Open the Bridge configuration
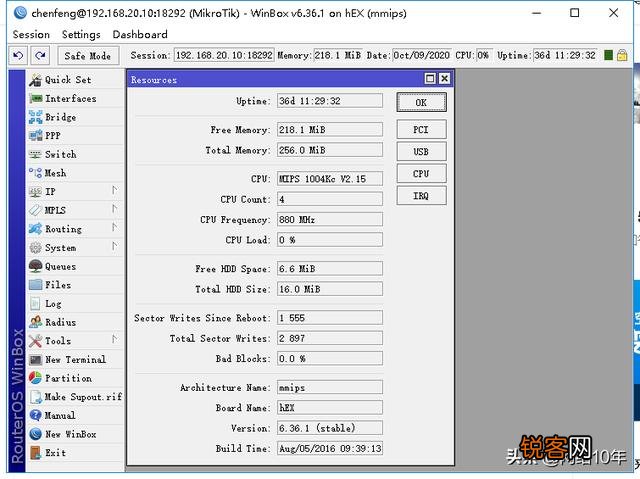The height and width of the screenshot is (479, 640). (x=60, y=117)
